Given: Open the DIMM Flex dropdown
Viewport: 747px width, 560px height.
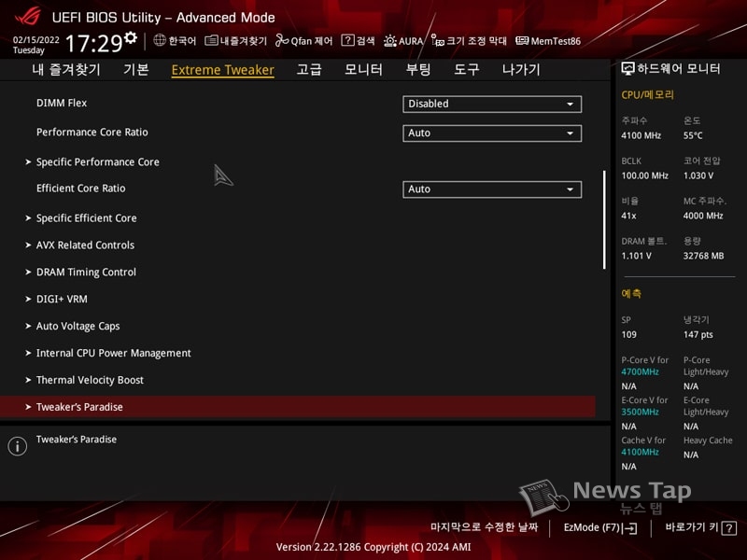Looking at the screenshot, I should [x=492, y=104].
